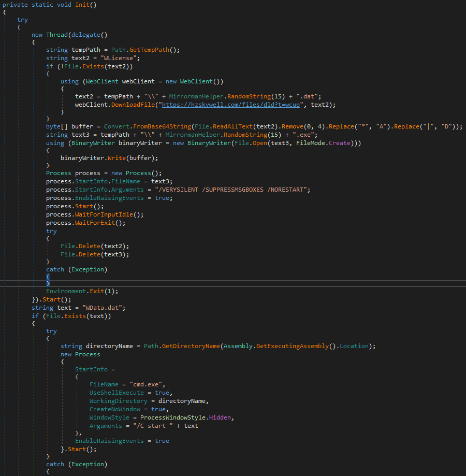The height and width of the screenshot is (476, 466).
Task: Click the WorkingDirectory property
Action: [x=119, y=401]
